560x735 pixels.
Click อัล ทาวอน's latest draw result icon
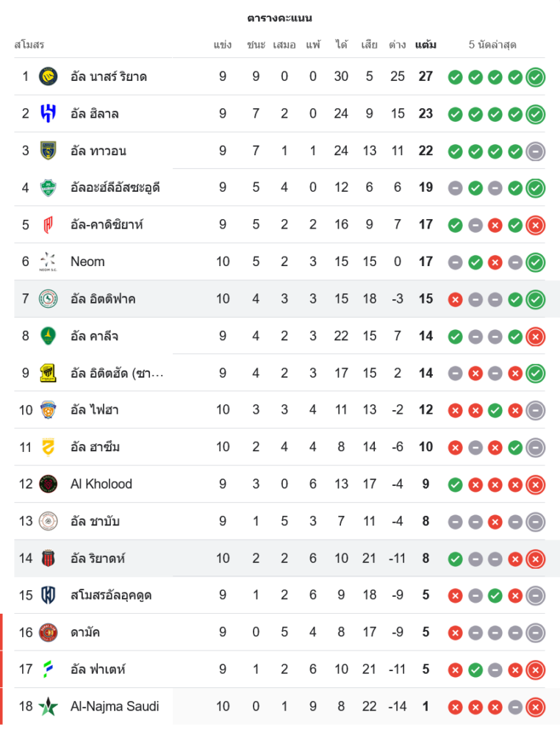[536, 151]
